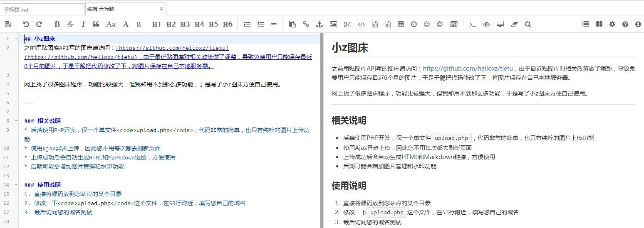Insert a hyperlink with chain icon
The height and width of the screenshot is (228, 644).
[306, 25]
